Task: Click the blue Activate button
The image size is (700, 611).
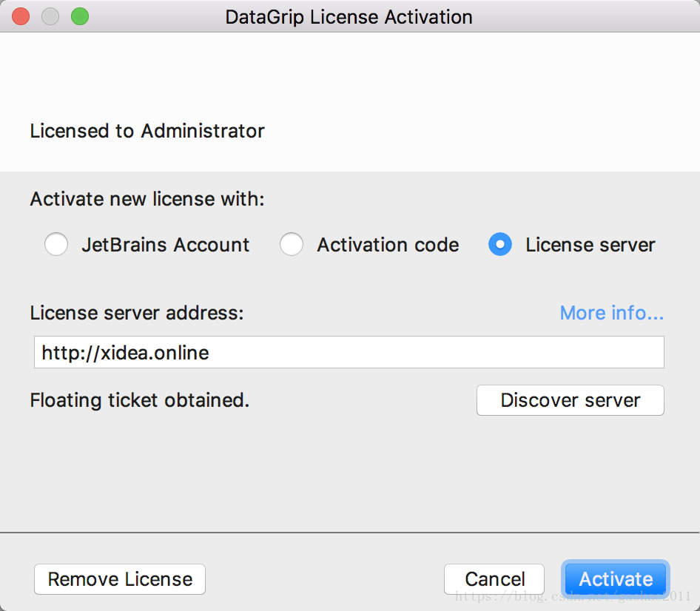Action: (616, 579)
